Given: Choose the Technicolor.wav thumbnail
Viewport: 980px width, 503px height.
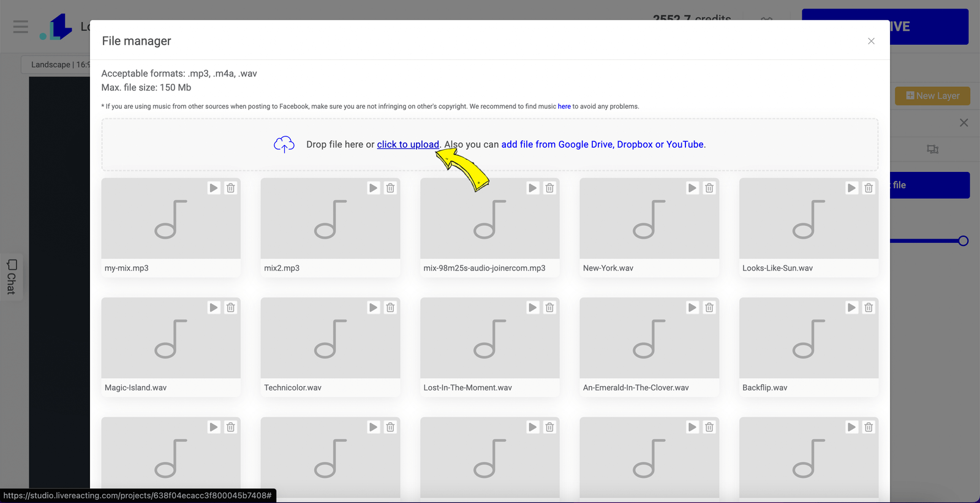Looking at the screenshot, I should pyautogui.click(x=330, y=338).
